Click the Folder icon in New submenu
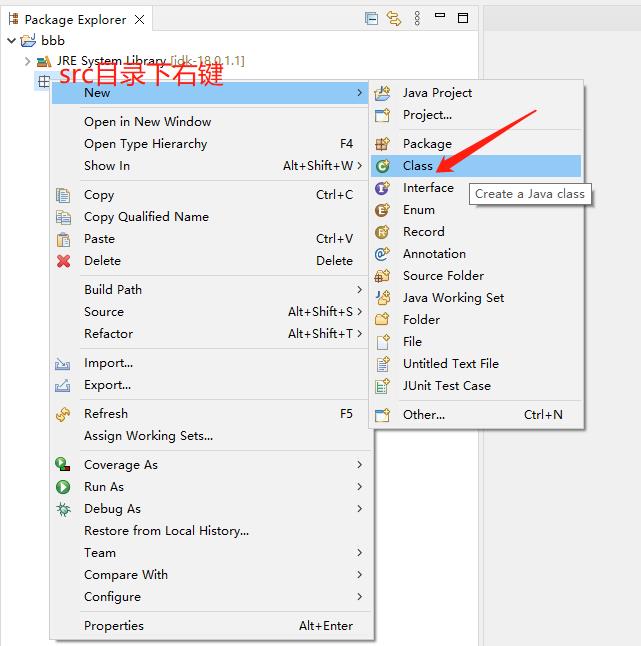Screen dimensions: 641x646 (x=382, y=319)
